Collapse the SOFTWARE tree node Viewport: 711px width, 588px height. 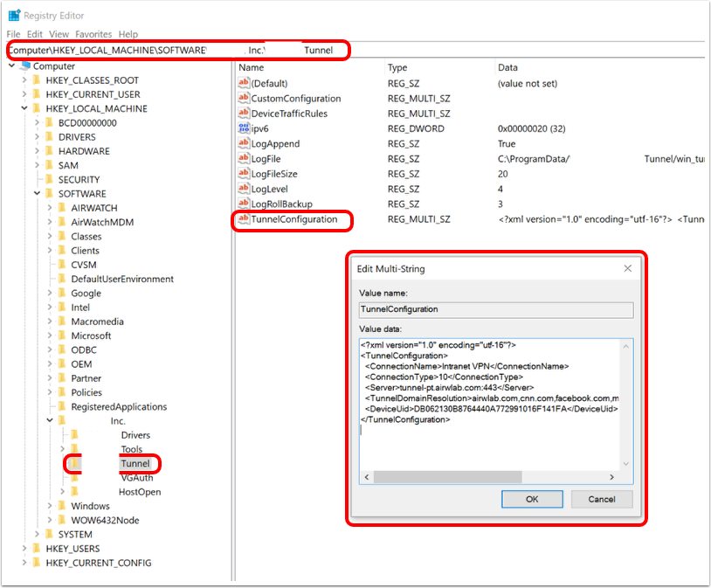point(37,194)
